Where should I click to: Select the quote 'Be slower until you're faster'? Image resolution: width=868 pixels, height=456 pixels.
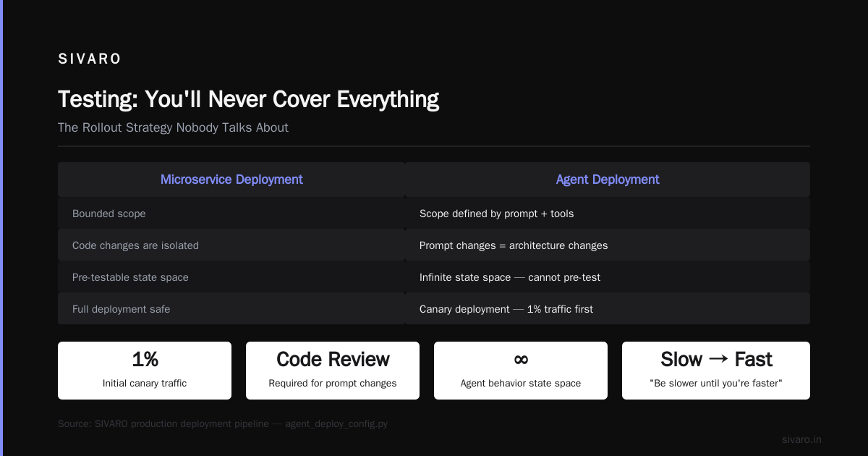[716, 383]
